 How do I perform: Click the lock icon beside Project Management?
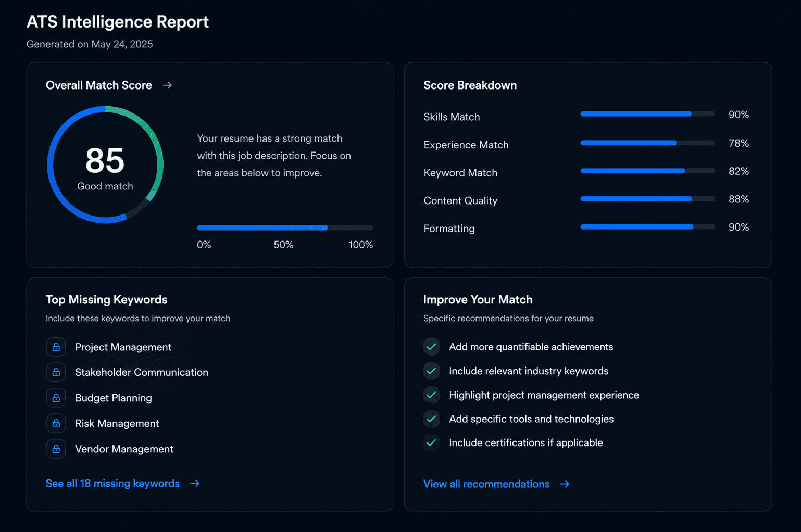56,347
